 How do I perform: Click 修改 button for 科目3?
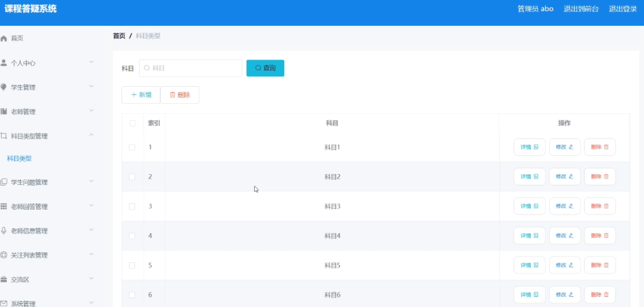pyautogui.click(x=565, y=206)
